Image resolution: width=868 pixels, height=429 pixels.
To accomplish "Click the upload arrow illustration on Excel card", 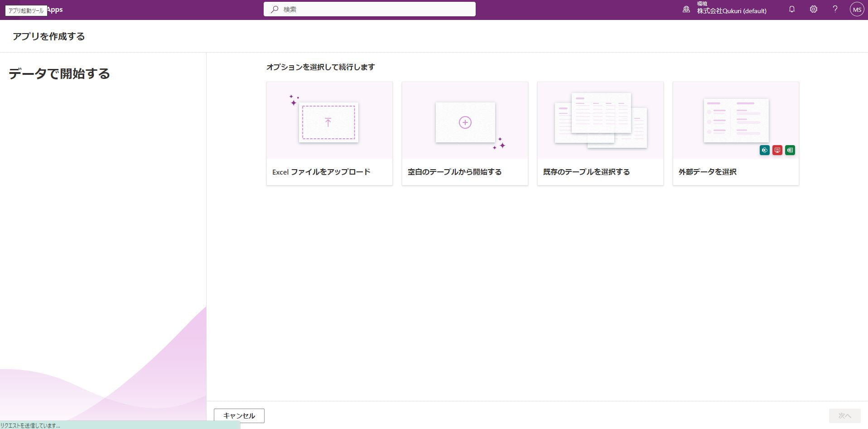I will pos(328,122).
